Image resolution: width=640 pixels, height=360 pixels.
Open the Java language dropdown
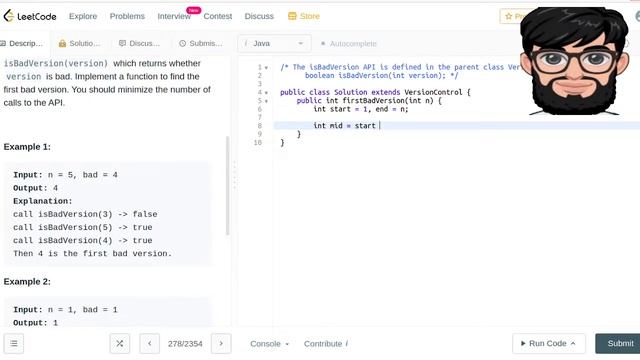click(x=274, y=43)
